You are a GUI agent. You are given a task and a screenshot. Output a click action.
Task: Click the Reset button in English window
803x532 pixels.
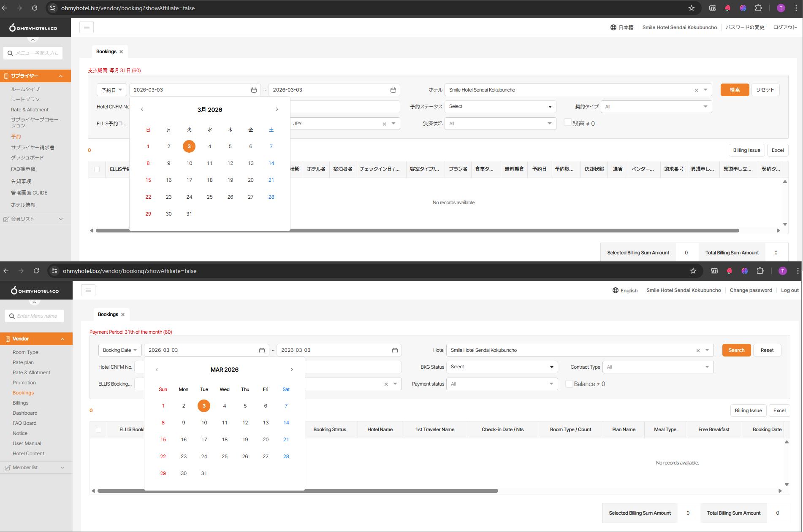coord(767,350)
